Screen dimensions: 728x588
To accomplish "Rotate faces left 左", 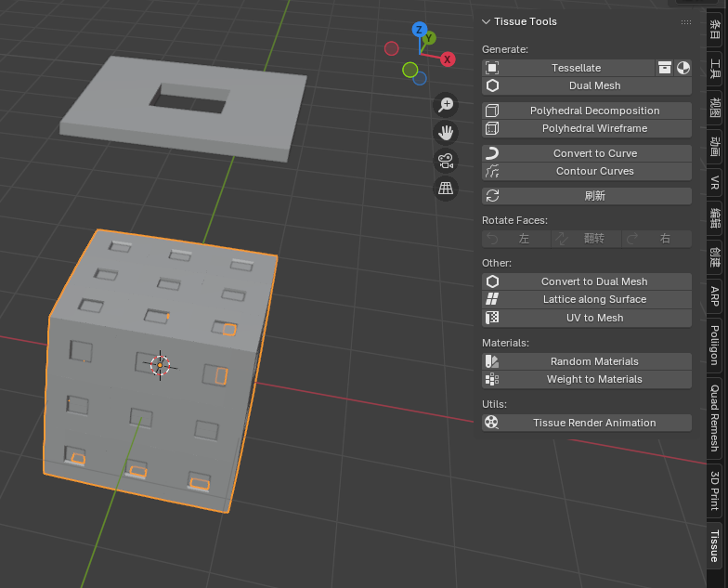I will pyautogui.click(x=516, y=239).
